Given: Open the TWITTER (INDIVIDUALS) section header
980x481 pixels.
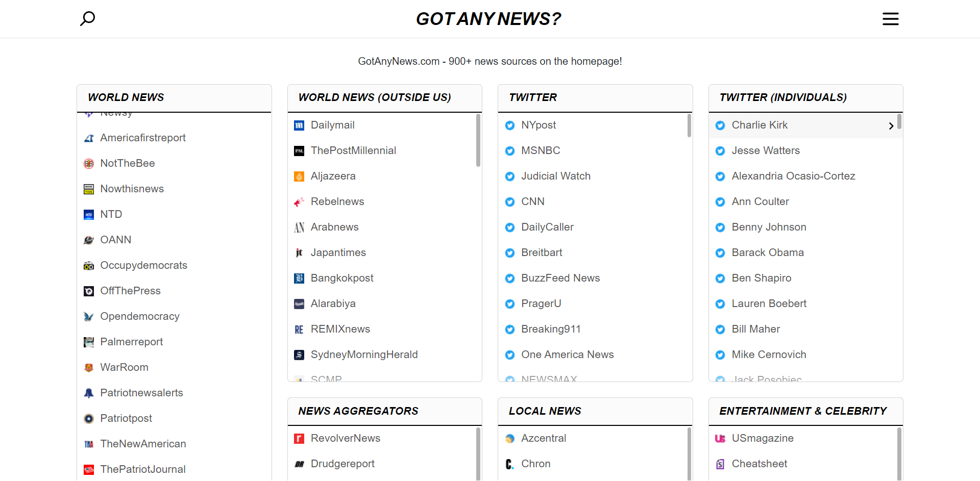Looking at the screenshot, I should pos(806,97).
